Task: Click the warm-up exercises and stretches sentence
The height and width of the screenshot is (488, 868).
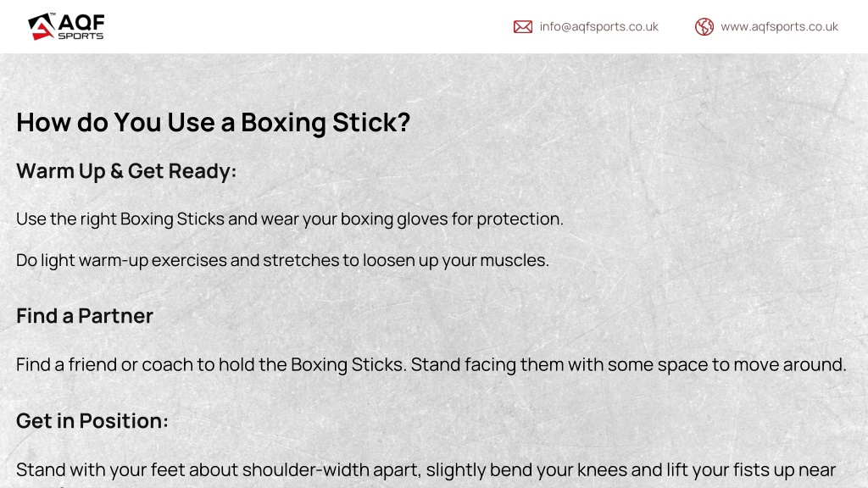Action: pos(282,260)
